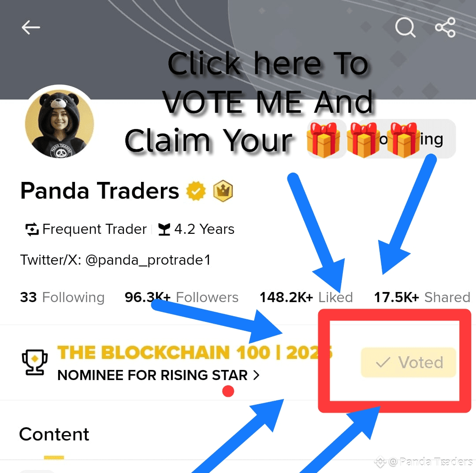The width and height of the screenshot is (476, 473).
Task: View the 96.3K+ Followers list
Action: click(182, 297)
